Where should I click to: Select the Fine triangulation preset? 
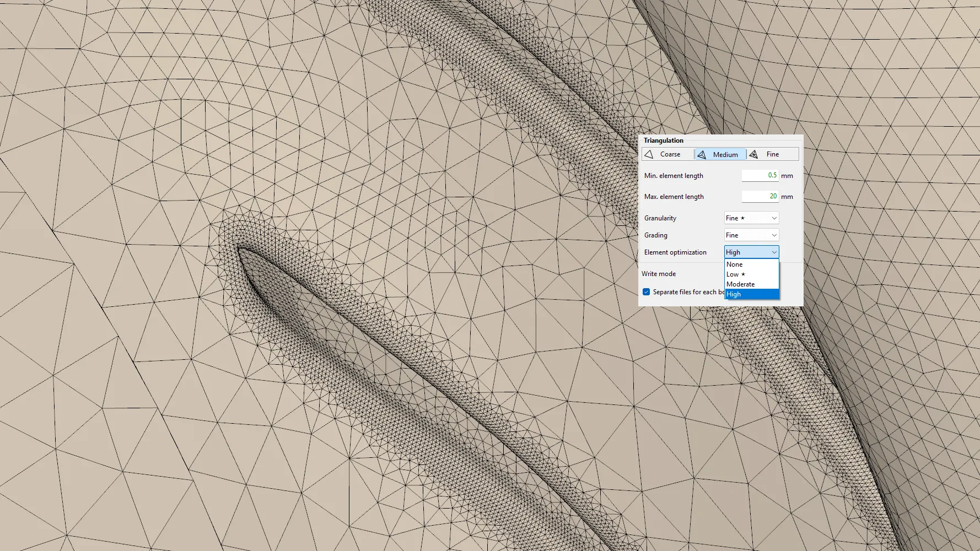point(772,154)
